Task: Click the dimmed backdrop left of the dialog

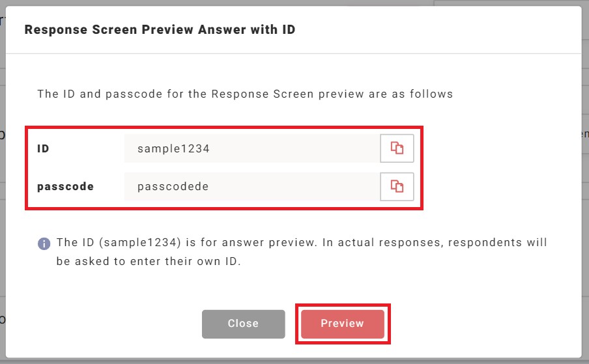Action: click(2, 195)
